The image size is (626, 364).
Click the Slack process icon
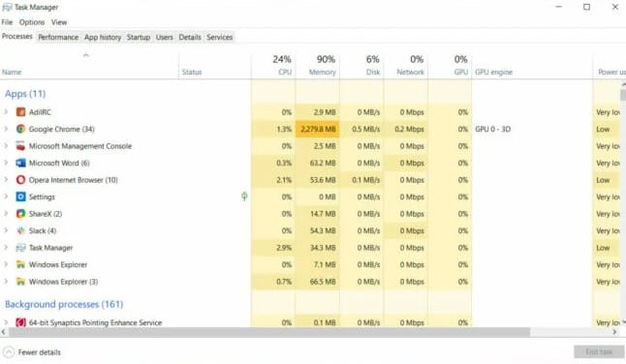20,230
